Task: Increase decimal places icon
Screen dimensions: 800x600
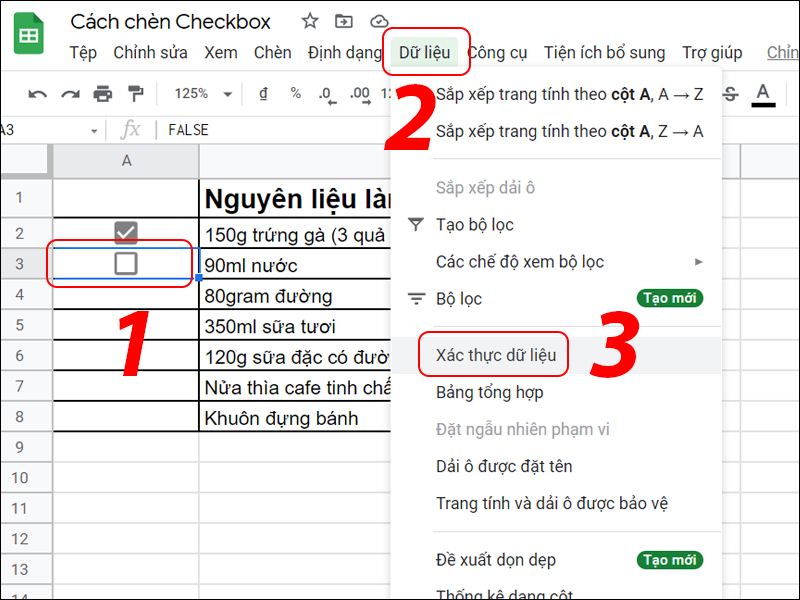Action: point(360,94)
